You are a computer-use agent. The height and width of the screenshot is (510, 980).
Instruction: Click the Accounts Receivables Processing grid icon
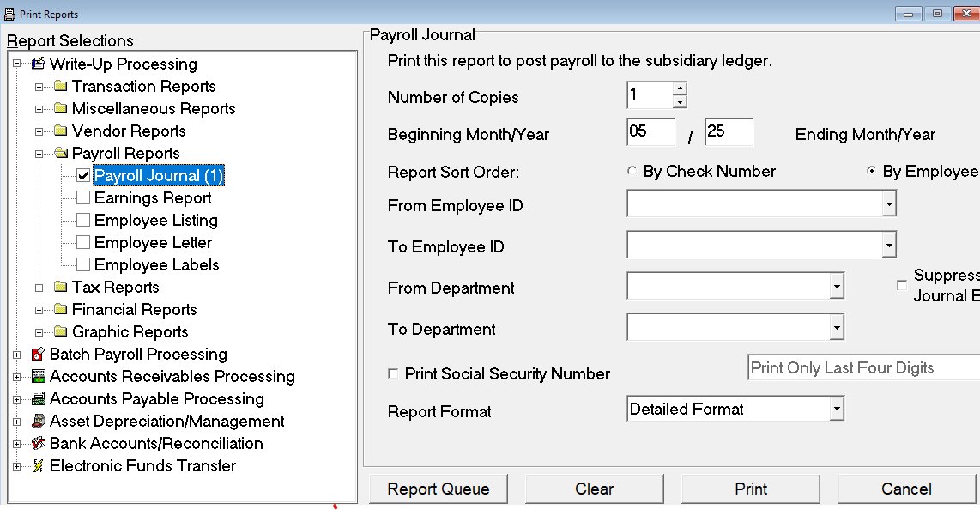(x=37, y=376)
